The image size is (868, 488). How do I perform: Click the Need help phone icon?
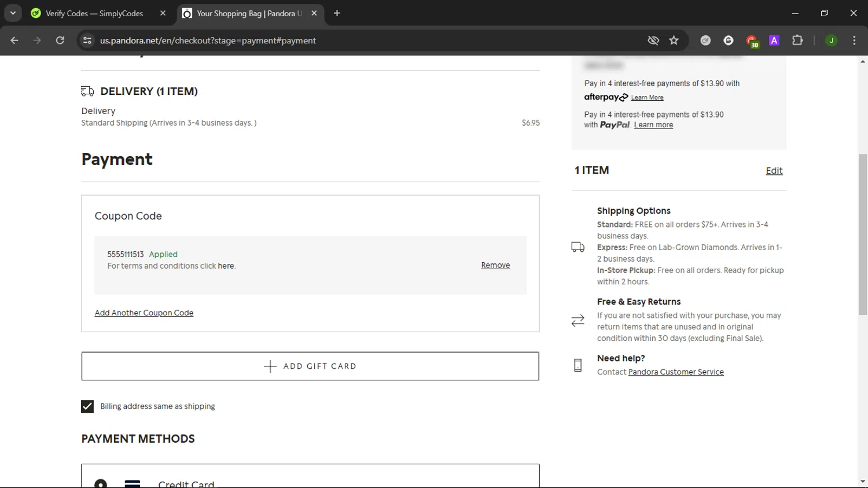578,365
